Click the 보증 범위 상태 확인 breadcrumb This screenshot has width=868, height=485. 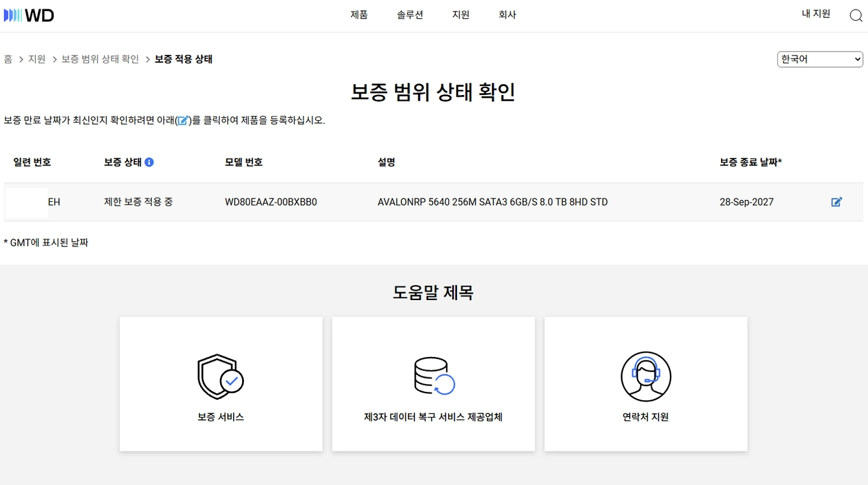pyautogui.click(x=100, y=59)
